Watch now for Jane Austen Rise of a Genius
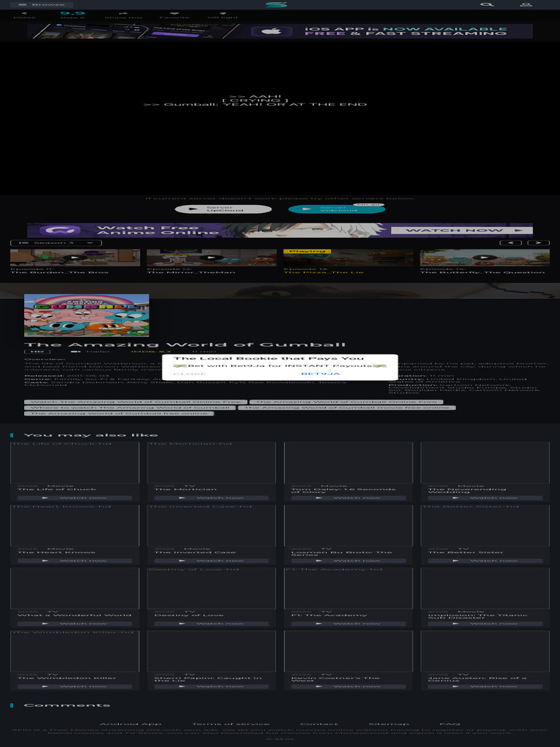560x747 pixels. 485,686
